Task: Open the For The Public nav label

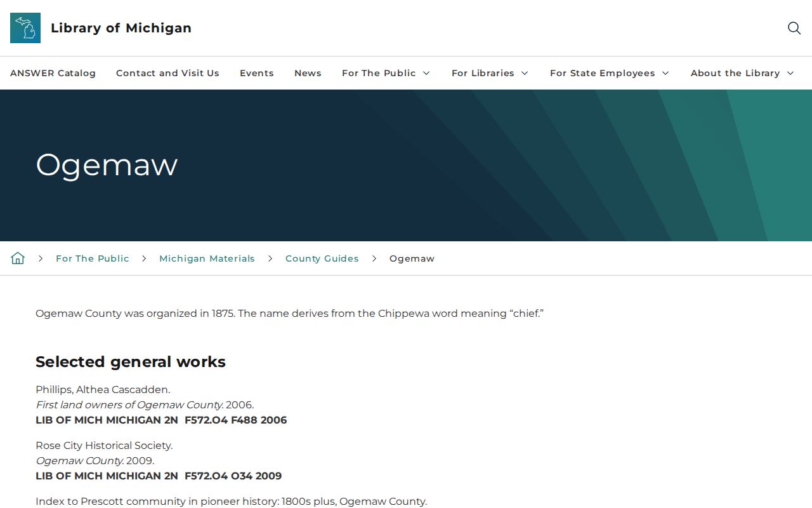Action: 379,73
